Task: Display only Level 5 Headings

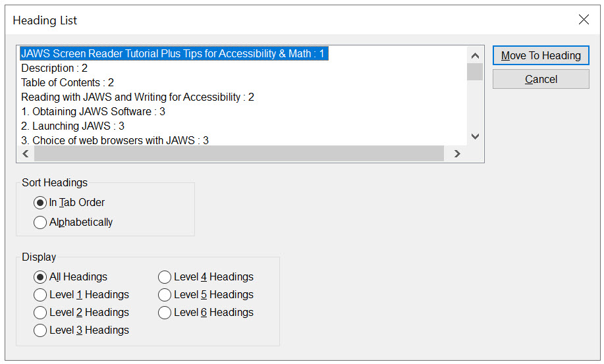Action: [206, 295]
